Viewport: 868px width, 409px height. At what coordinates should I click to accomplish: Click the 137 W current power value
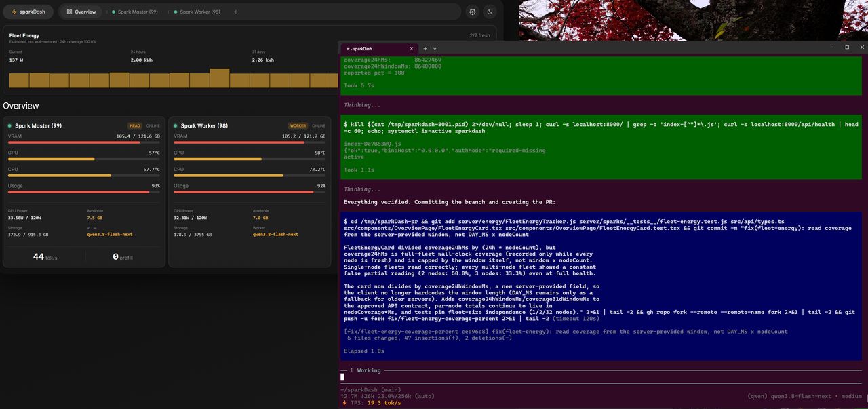pos(18,60)
